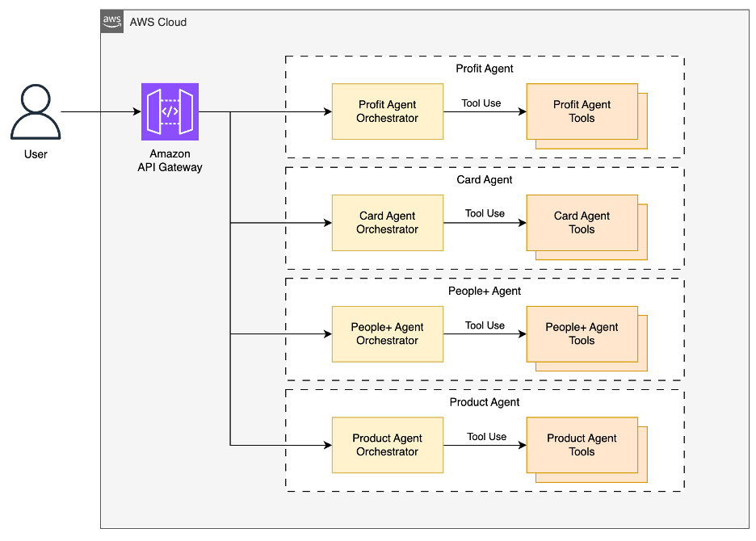The height and width of the screenshot is (541, 756).
Task: Select the Card Agent group title
Action: click(x=485, y=180)
